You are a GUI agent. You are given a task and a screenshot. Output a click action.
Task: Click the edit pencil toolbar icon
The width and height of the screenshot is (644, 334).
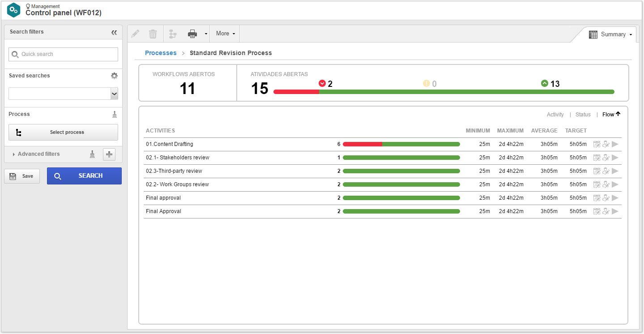[x=135, y=34]
